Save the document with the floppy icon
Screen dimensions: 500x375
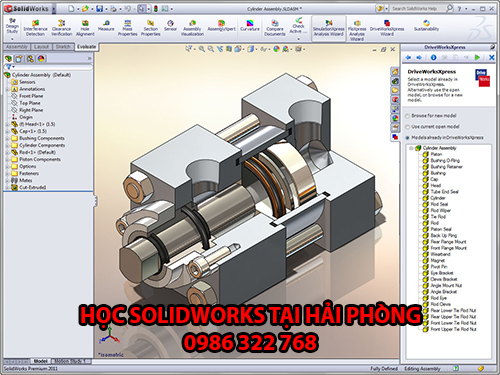click(x=99, y=9)
